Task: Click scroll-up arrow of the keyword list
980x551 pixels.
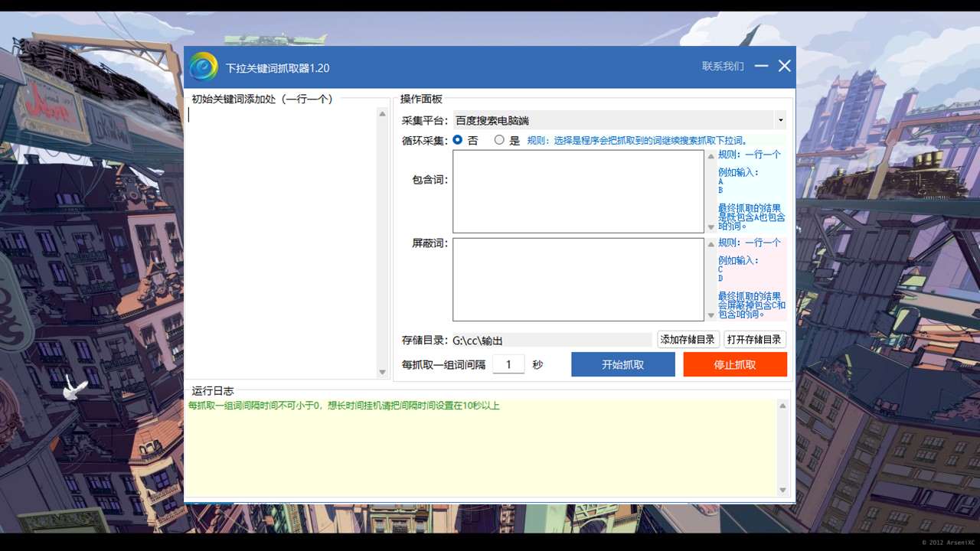Action: tap(383, 114)
